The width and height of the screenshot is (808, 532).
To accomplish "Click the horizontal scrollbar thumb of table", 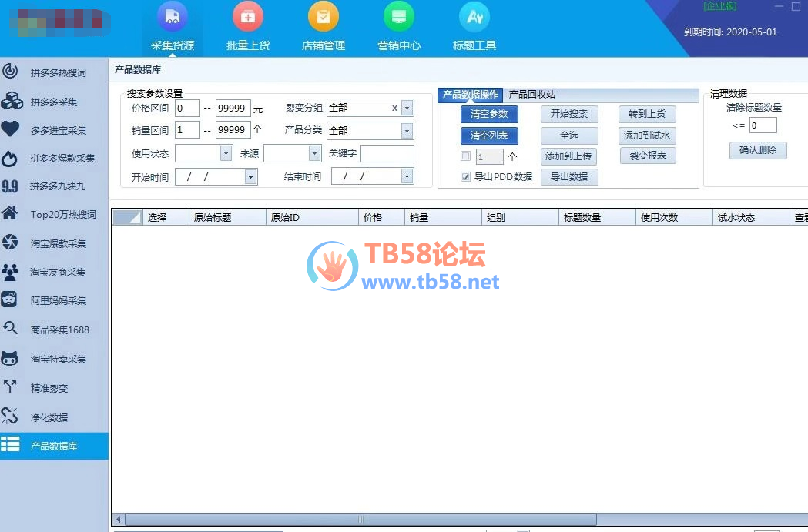I will (x=360, y=519).
